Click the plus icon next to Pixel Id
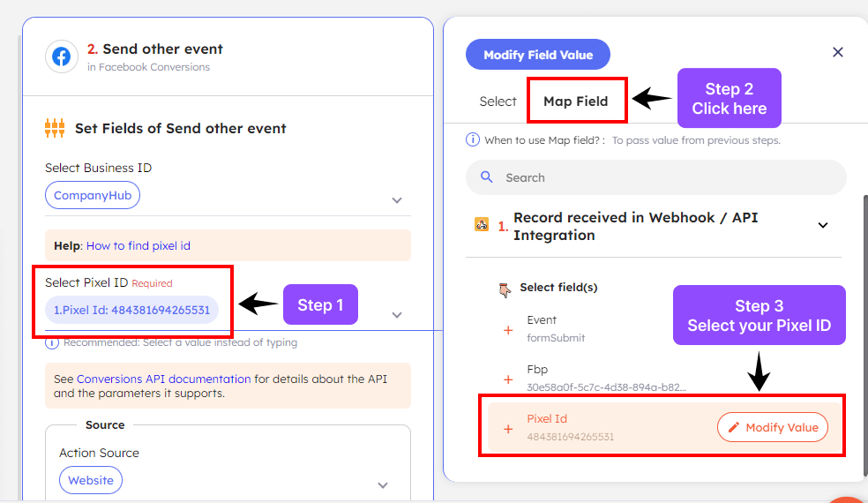This screenshot has width=868, height=503. (508, 428)
